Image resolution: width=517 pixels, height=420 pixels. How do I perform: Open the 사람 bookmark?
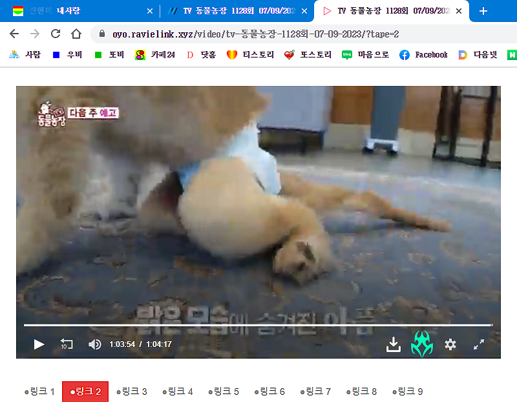[25, 55]
